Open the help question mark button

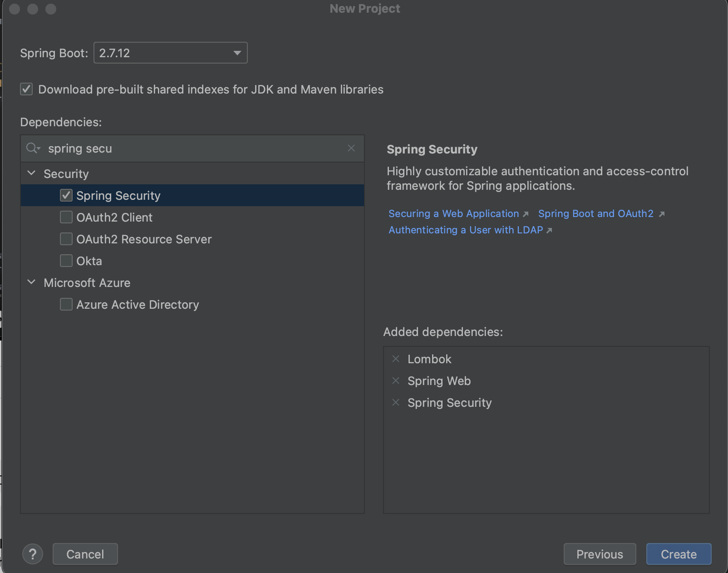pos(33,554)
